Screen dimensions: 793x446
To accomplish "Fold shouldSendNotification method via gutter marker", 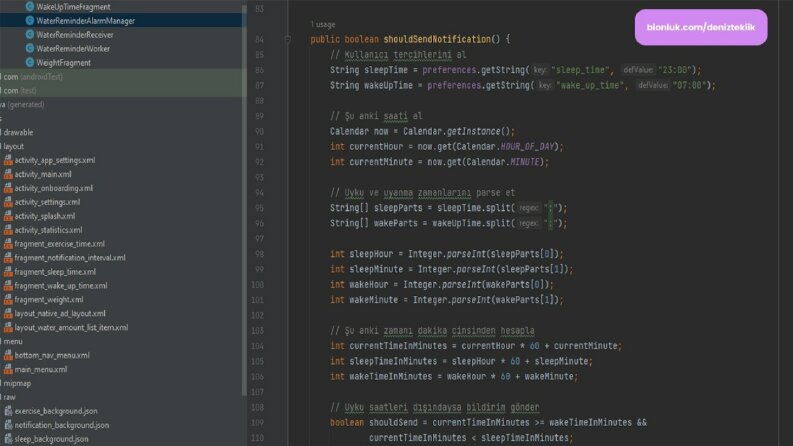I will (x=287, y=39).
